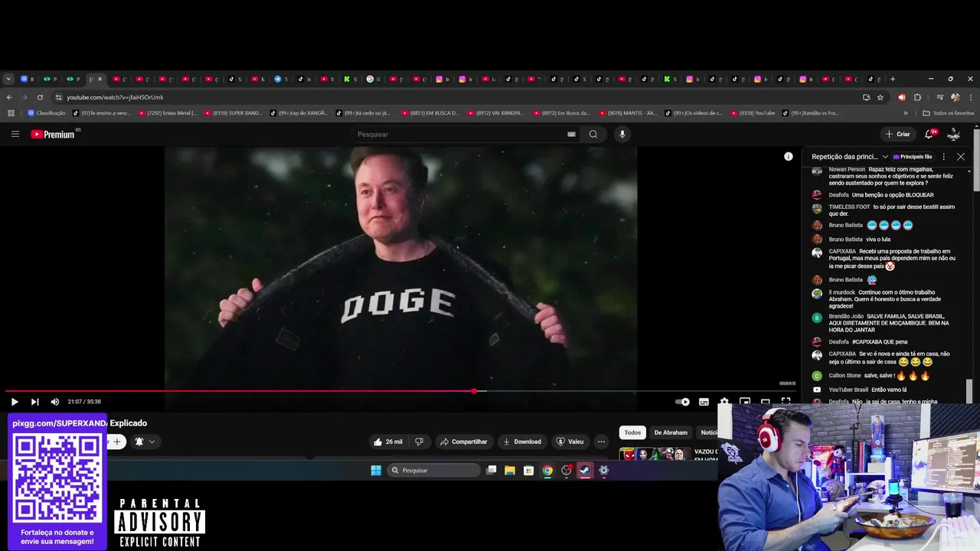Open the SUPER XAND... bookmark
The image size is (980, 551).
(233, 113)
